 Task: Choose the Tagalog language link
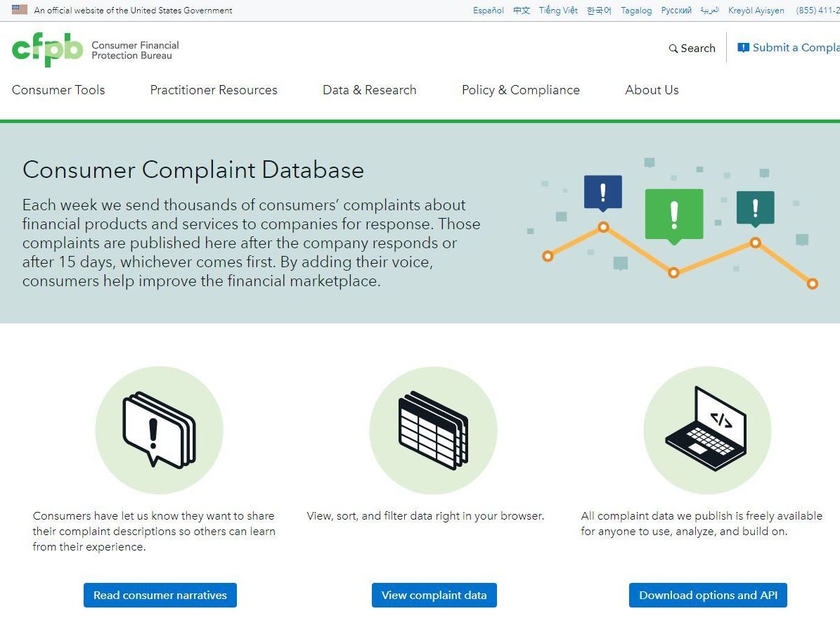636,11
